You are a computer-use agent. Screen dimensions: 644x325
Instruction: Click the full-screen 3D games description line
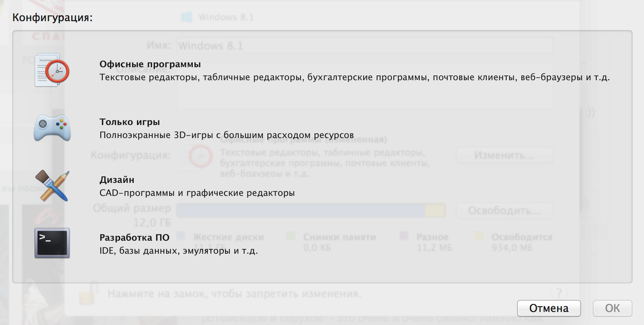click(226, 135)
